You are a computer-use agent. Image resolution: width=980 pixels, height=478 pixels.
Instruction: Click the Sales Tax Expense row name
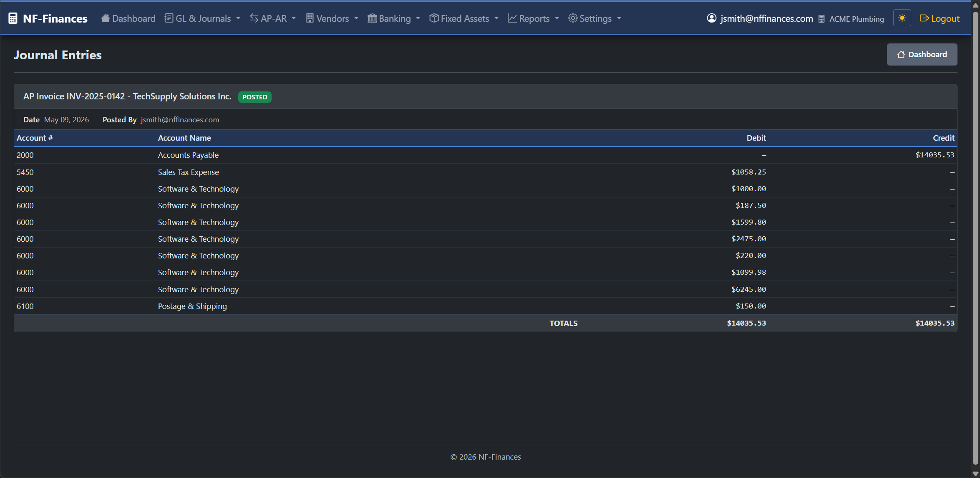pyautogui.click(x=188, y=172)
